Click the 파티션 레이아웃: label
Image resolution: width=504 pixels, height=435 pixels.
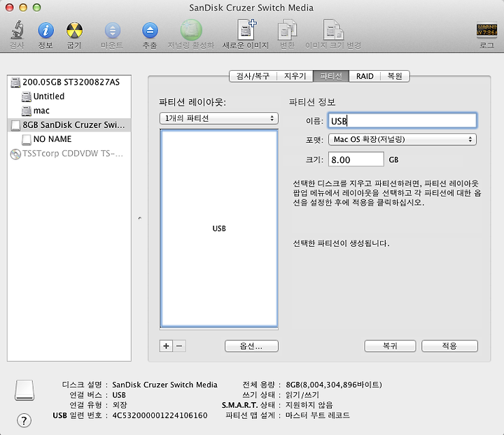192,102
